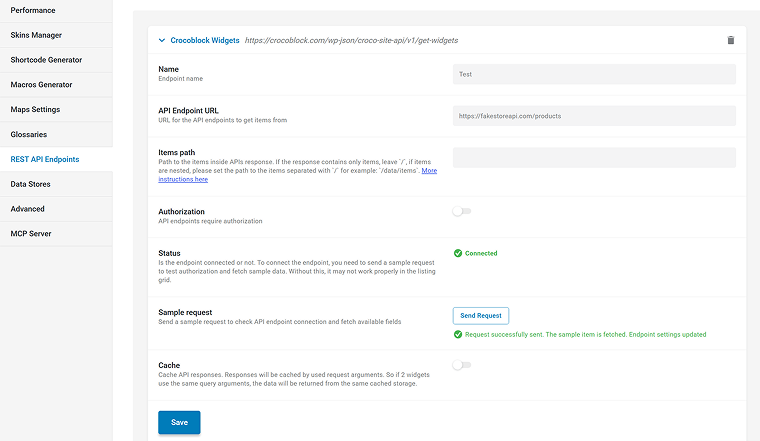Click the green Connected status checkmark icon
The image size is (760, 441).
pyautogui.click(x=458, y=253)
